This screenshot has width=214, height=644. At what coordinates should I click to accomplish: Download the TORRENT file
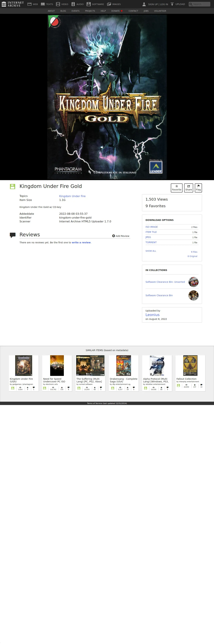(x=151, y=242)
